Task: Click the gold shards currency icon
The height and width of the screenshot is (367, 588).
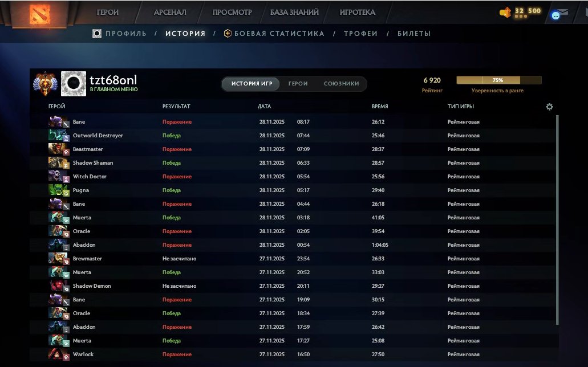Action: [x=505, y=13]
